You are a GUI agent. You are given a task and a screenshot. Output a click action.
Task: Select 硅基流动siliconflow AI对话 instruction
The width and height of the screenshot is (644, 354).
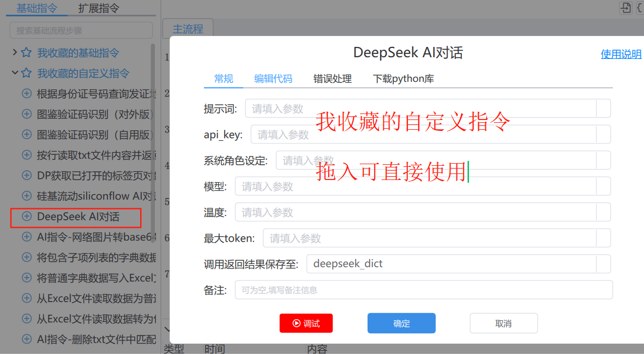(x=96, y=196)
